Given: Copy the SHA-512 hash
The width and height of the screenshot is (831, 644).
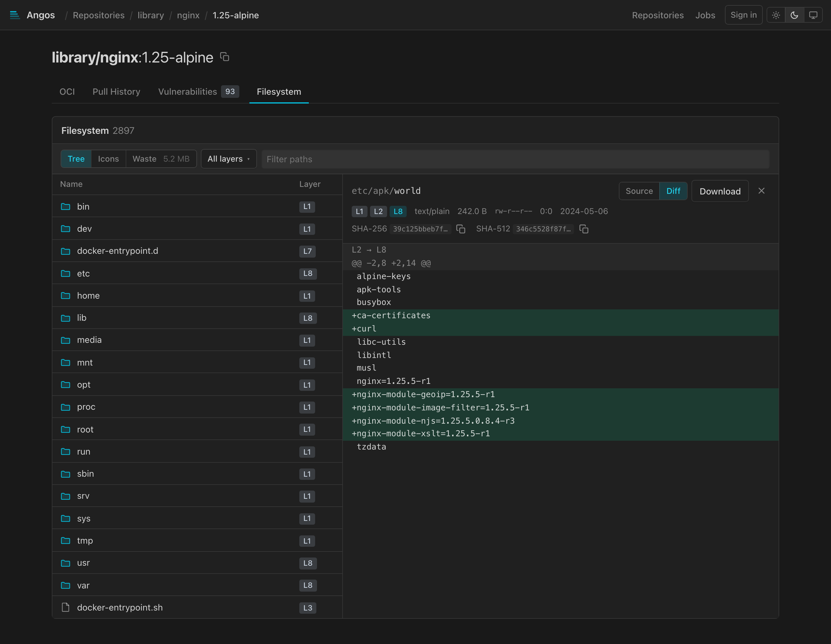Looking at the screenshot, I should [584, 229].
